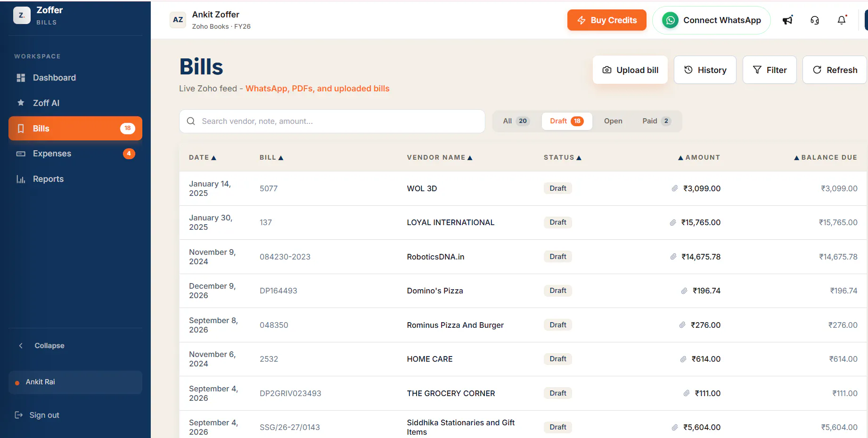This screenshot has width=868, height=438.
Task: Click the Buy Credits button
Action: 607,20
